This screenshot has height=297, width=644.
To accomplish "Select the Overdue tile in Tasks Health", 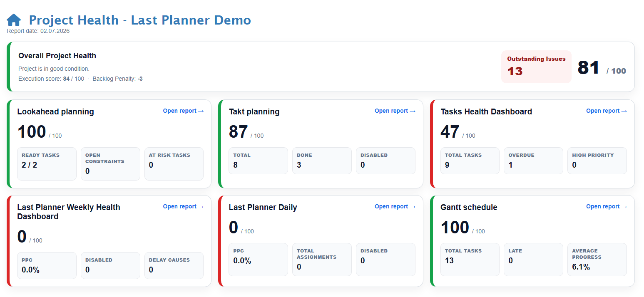I will [x=533, y=161].
